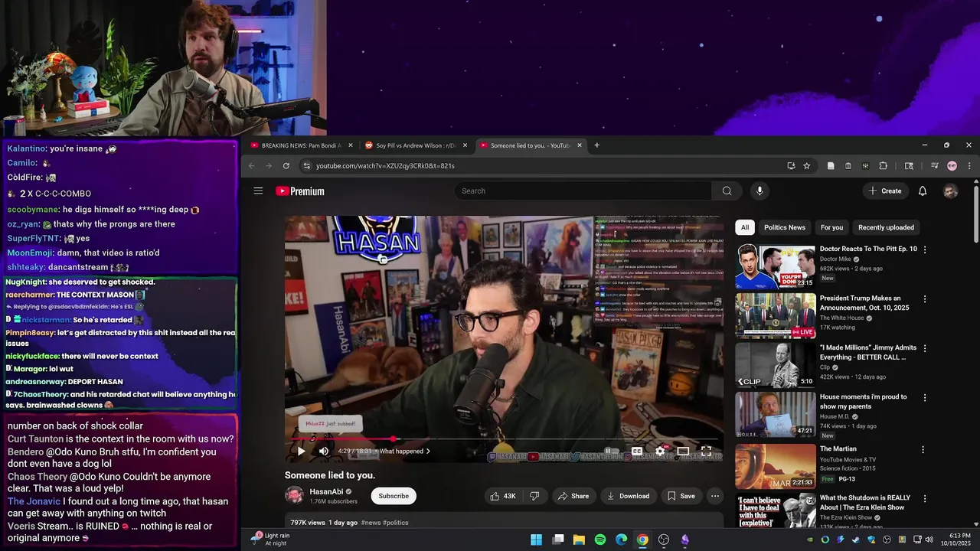Open Obsidian from taskbar
This screenshot has width=980, height=551.
pos(685,540)
